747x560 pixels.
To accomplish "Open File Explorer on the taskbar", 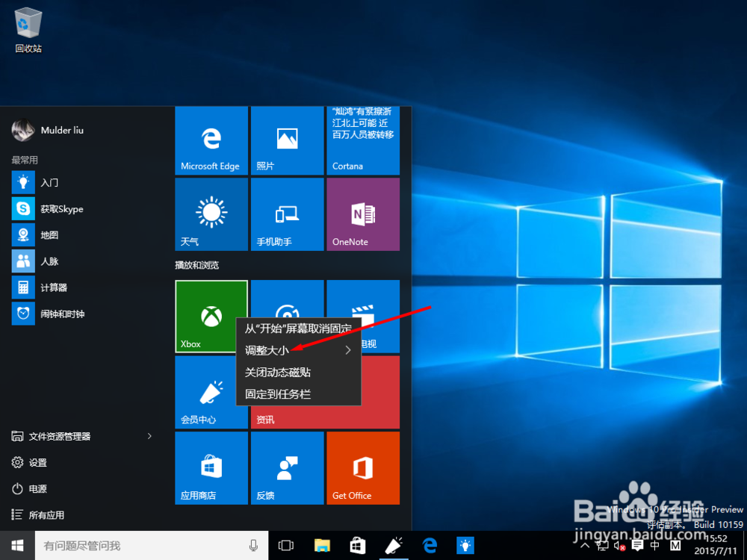I will pos(322,545).
